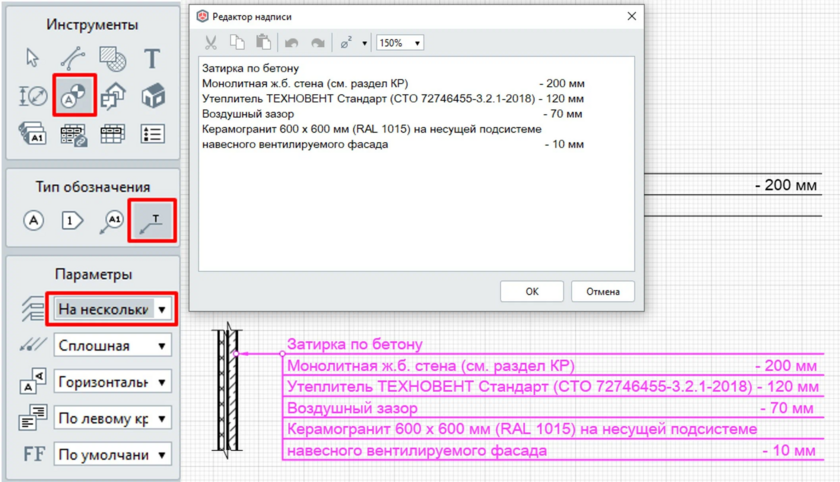
Task: Choose the numbered tag marker type
Action: pos(73,220)
